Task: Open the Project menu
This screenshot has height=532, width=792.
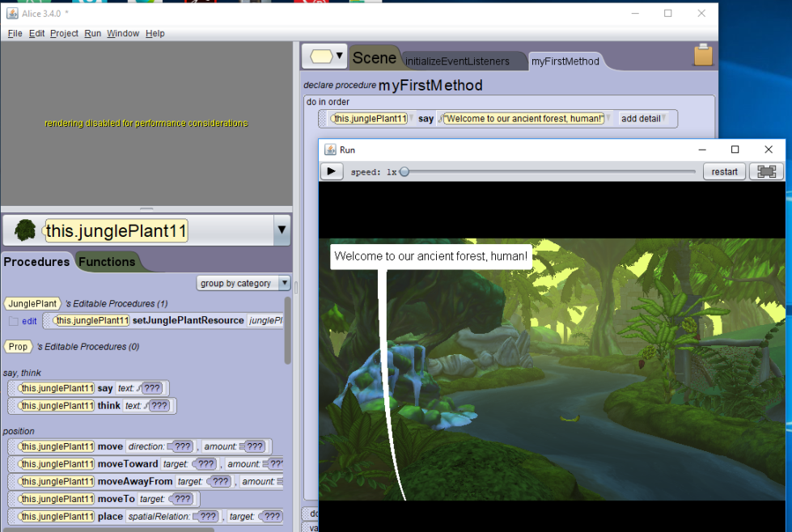Action: 64,33
